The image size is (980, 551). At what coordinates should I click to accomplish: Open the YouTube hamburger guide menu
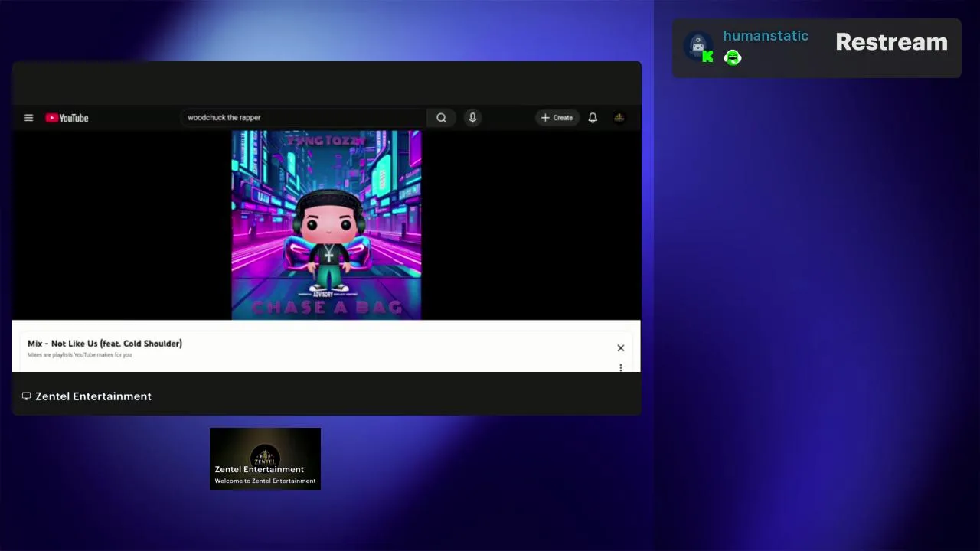[x=28, y=118]
